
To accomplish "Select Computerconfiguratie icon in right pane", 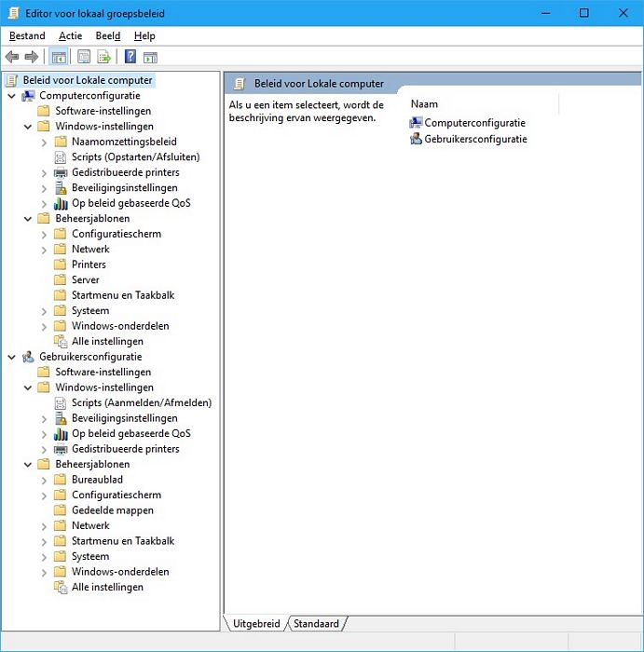I will click(416, 123).
